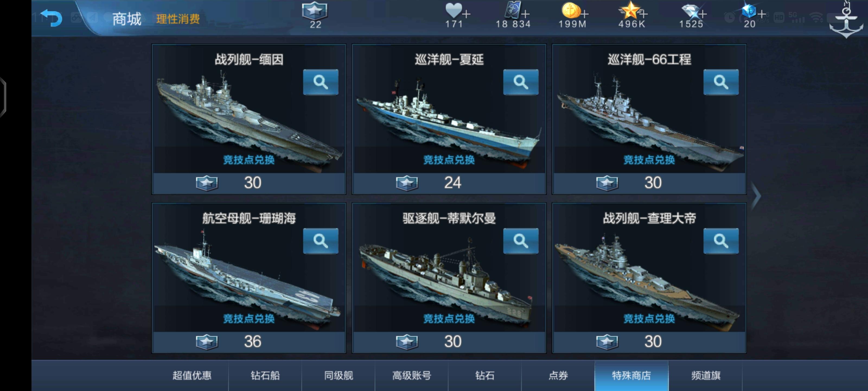The width and height of the screenshot is (868, 391).
Task: Open the 钻石船 tab
Action: click(265, 376)
